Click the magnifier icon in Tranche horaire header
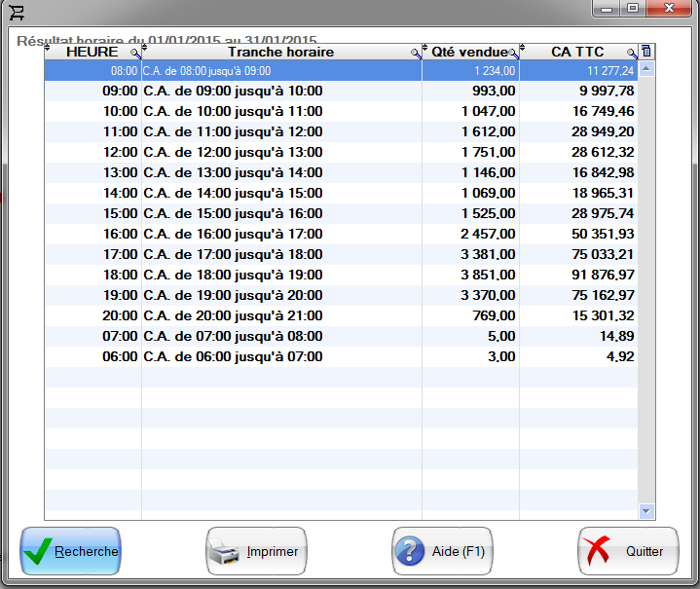Screen dimensions: 700x589 415,53
